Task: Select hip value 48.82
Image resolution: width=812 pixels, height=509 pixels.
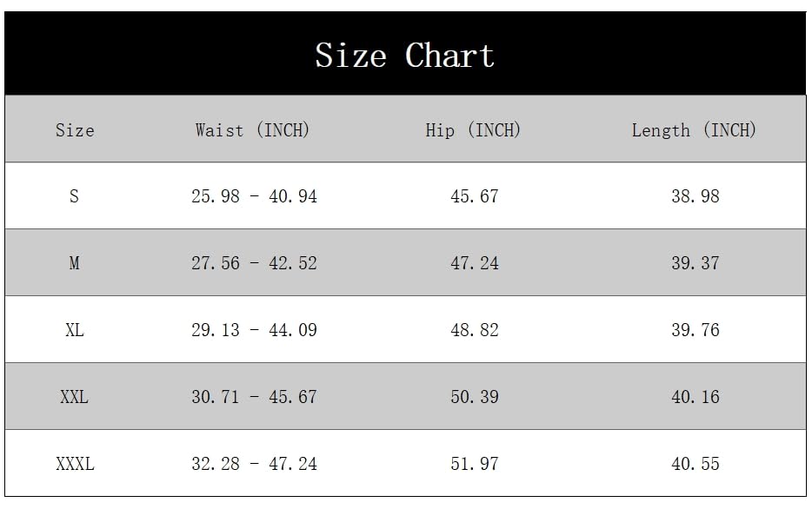Action: (x=475, y=330)
